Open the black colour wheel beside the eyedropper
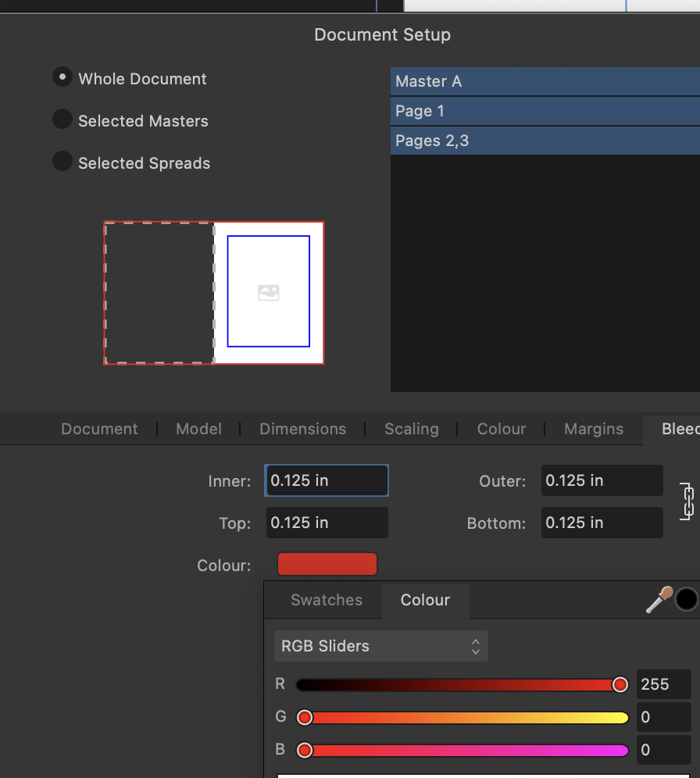The height and width of the screenshot is (778, 700). 688,599
